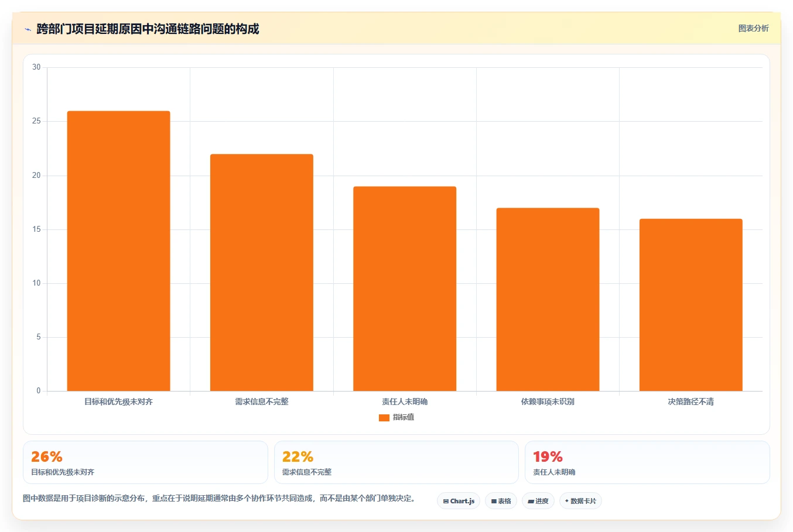Click the 需求信息不完整 caption in the 22% card
Viewport: 793px width, 532px height.
point(307,472)
